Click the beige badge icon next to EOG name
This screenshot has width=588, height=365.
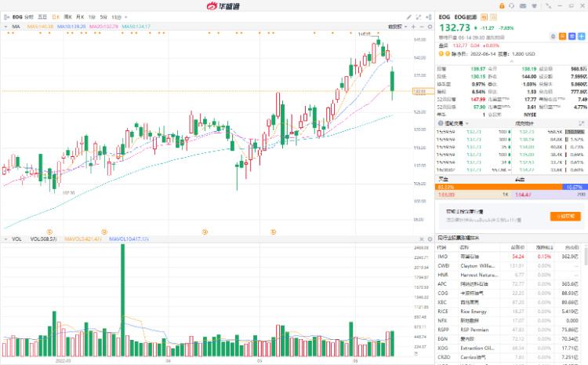[x=493, y=17]
